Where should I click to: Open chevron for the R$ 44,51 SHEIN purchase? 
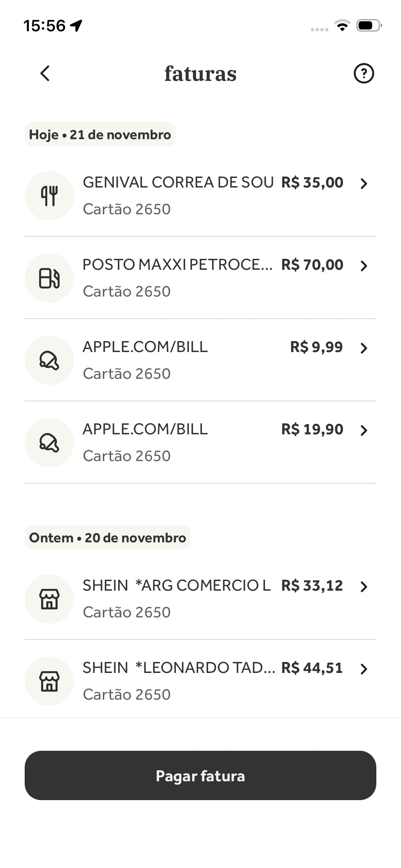pyautogui.click(x=364, y=669)
